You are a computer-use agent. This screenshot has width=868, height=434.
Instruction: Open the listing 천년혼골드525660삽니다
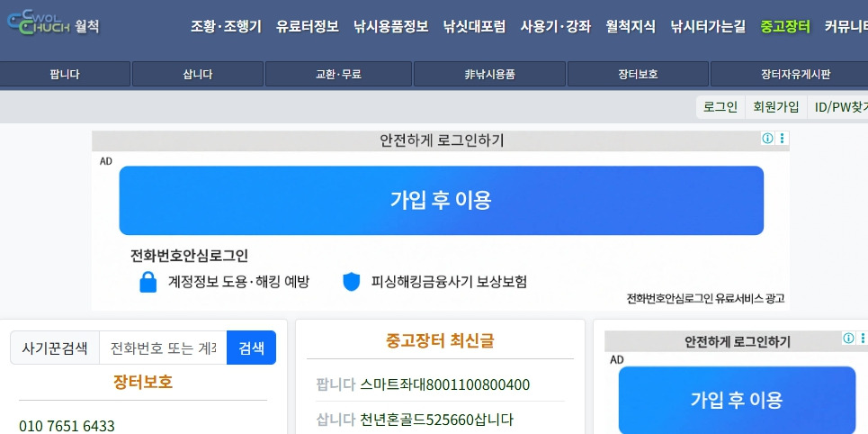point(436,419)
